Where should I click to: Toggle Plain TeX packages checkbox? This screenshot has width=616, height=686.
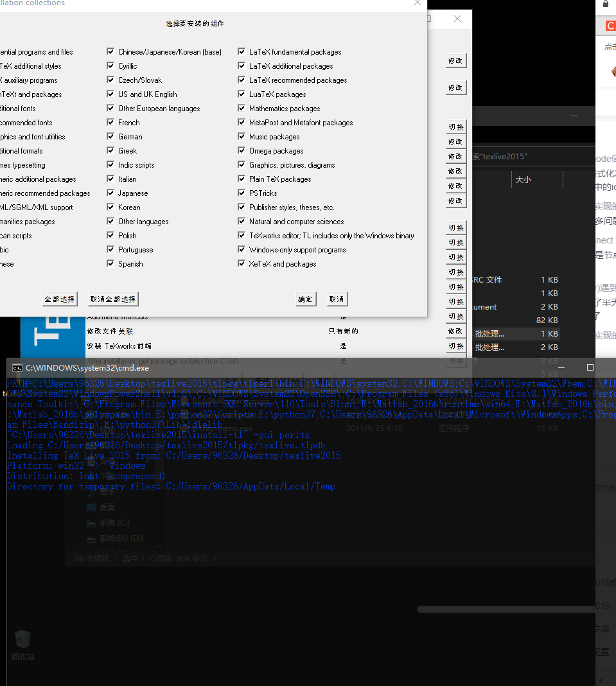[242, 179]
